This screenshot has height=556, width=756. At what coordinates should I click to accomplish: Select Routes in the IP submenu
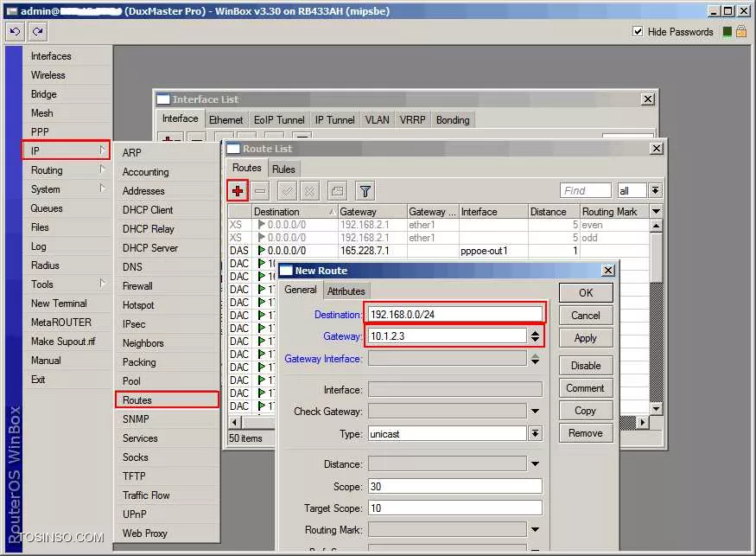167,400
